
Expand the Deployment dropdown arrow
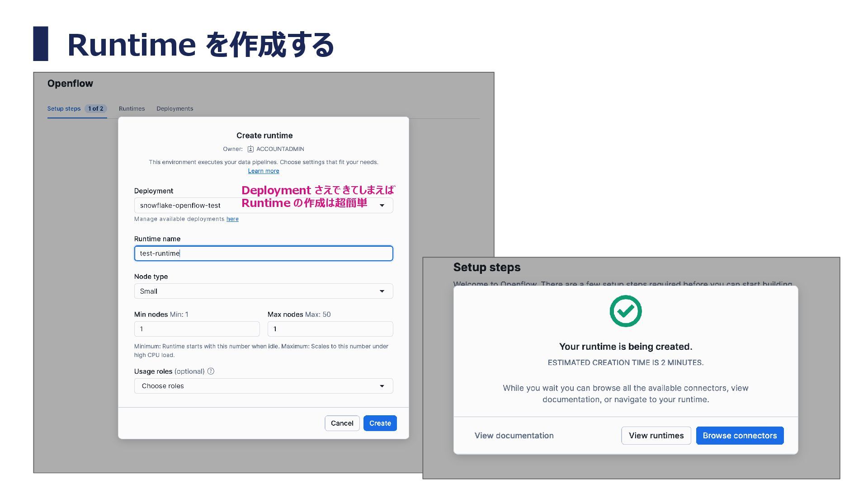tap(382, 206)
